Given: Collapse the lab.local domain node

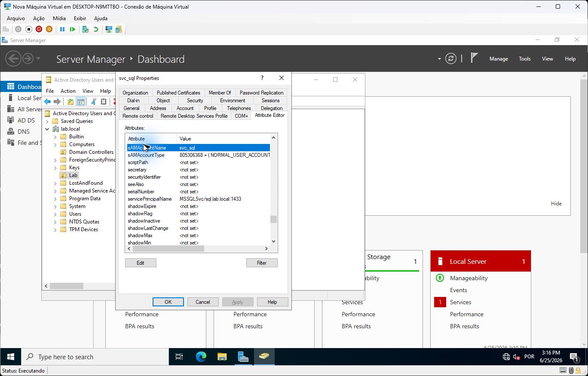Looking at the screenshot, I should pyautogui.click(x=47, y=129).
